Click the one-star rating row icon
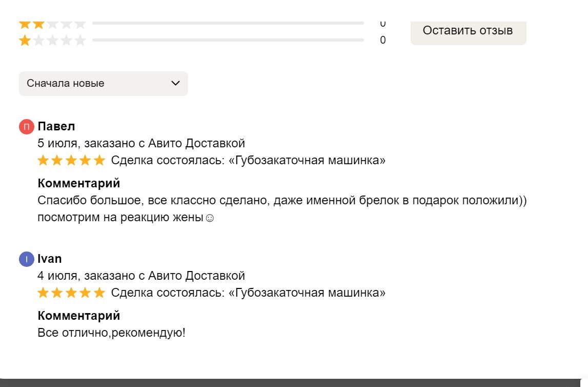 click(x=52, y=40)
